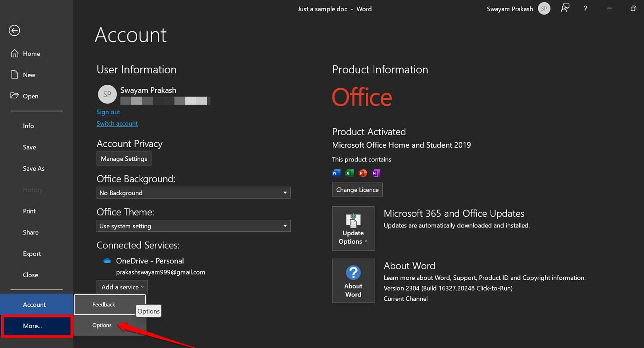Viewport: 644px width, 348px height.
Task: Open the Add a service dropdown
Action: pyautogui.click(x=122, y=287)
